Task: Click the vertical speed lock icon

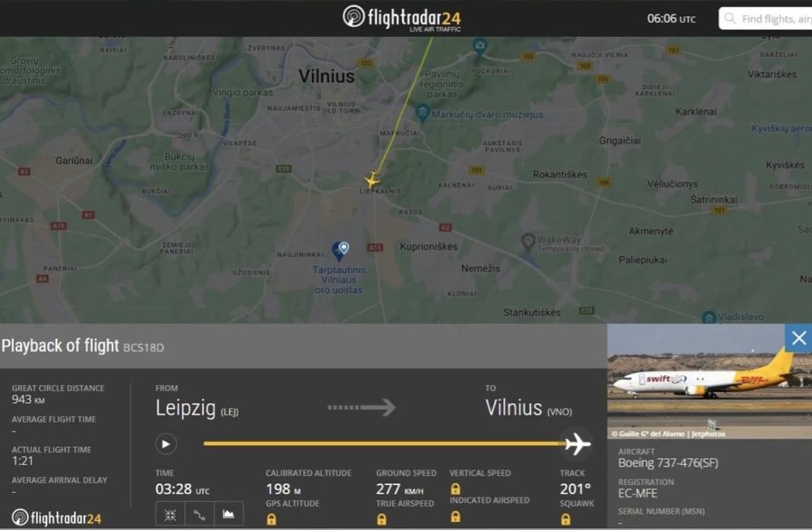Action: [x=455, y=488]
